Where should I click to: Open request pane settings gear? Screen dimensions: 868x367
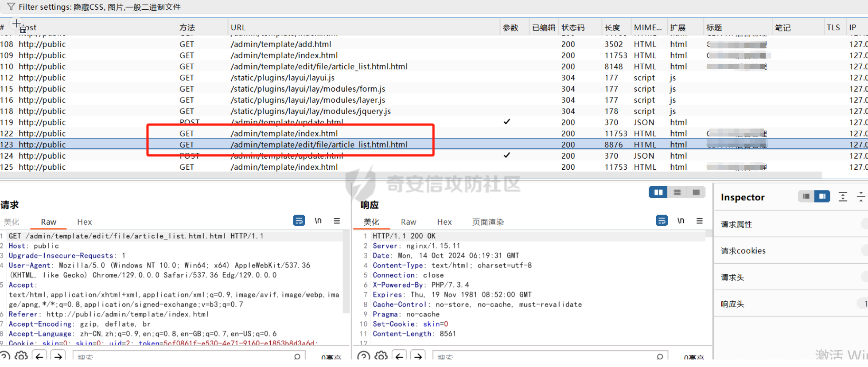pos(21,356)
